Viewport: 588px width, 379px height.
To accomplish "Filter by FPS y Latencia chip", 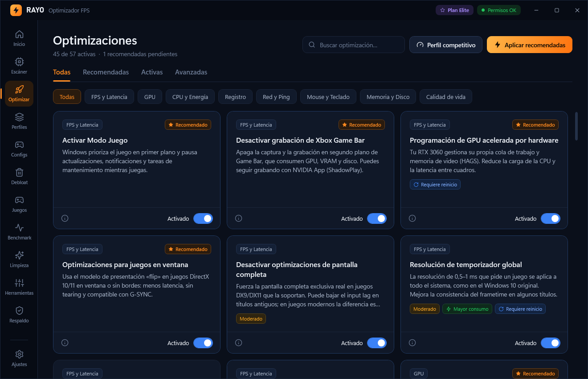I will click(x=109, y=97).
